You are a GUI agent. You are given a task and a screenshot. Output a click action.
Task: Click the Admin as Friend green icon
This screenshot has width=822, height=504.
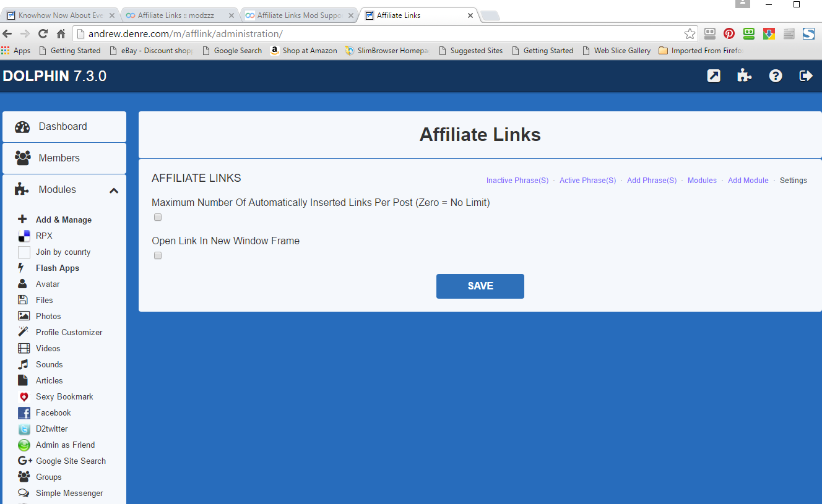coord(24,445)
